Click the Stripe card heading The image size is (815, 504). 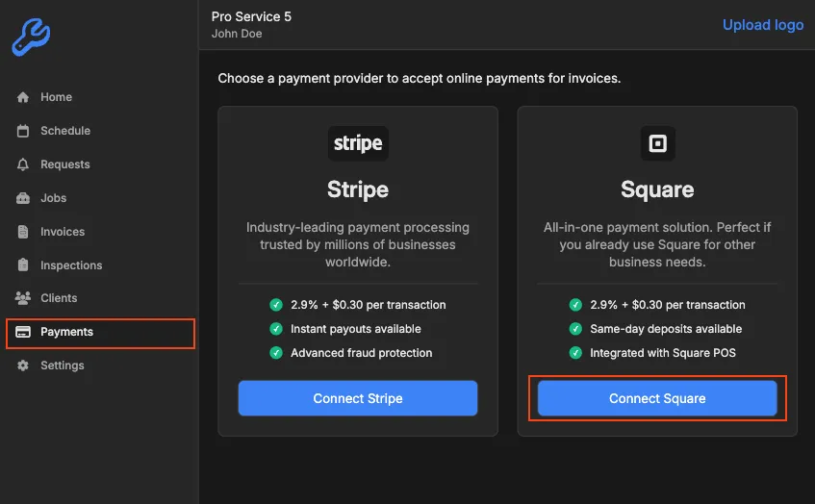pyautogui.click(x=358, y=189)
